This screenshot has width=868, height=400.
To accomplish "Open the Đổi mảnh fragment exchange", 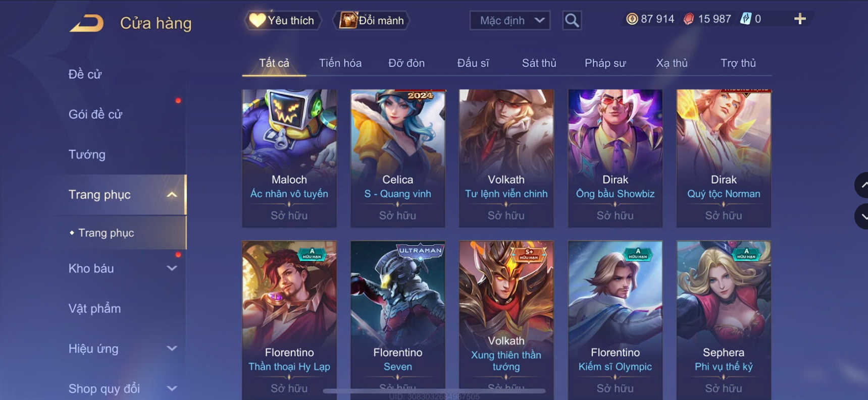I will (x=371, y=21).
